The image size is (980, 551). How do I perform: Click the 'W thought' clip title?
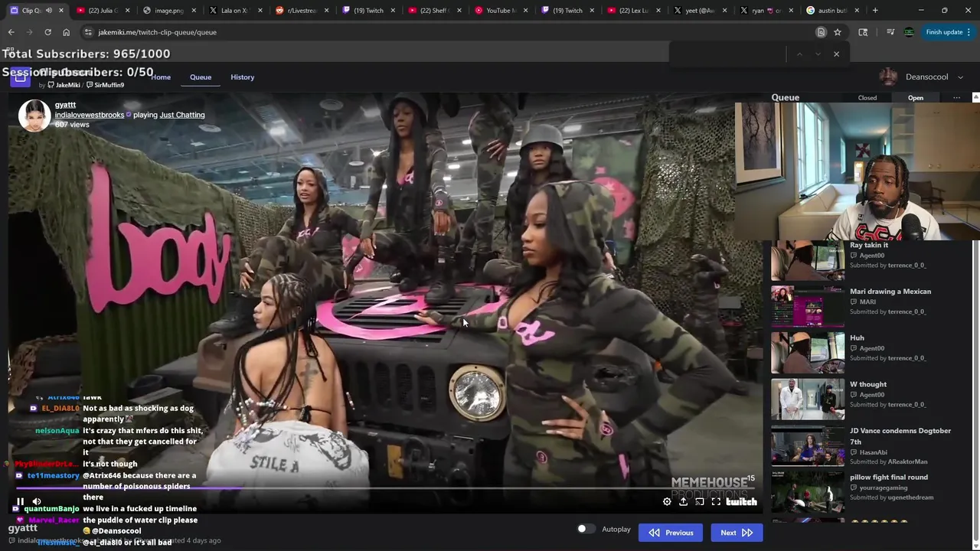[868, 384]
